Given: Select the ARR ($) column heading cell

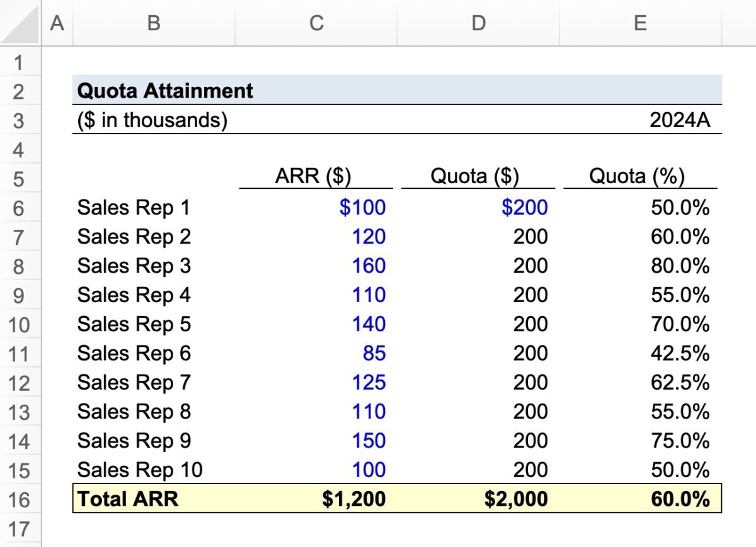Looking at the screenshot, I should pos(315,176).
